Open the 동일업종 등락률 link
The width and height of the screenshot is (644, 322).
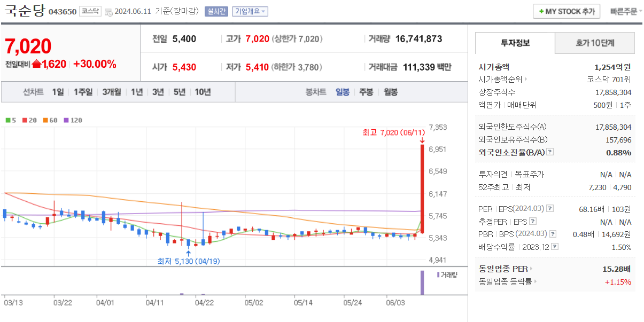[508, 281]
